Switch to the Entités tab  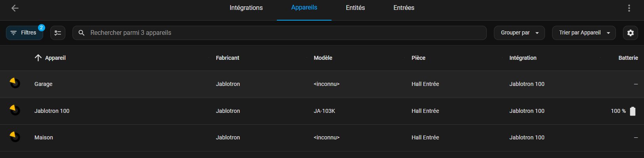[355, 8]
